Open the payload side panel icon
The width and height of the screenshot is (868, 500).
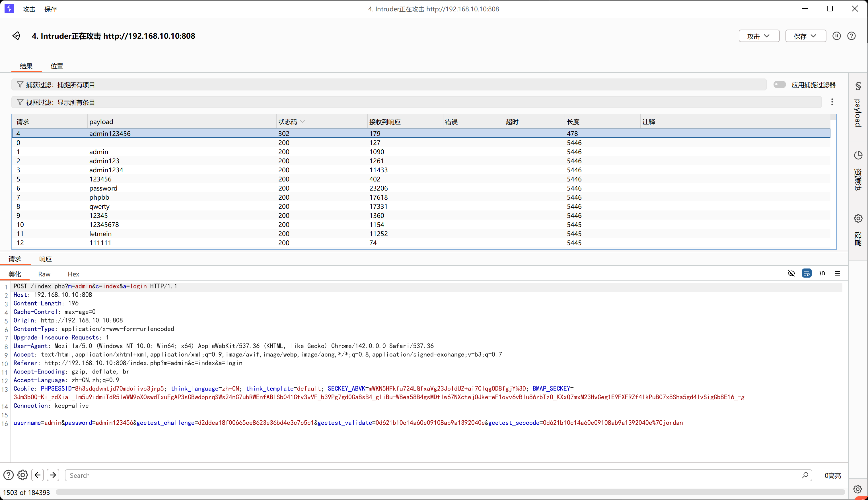(858, 86)
